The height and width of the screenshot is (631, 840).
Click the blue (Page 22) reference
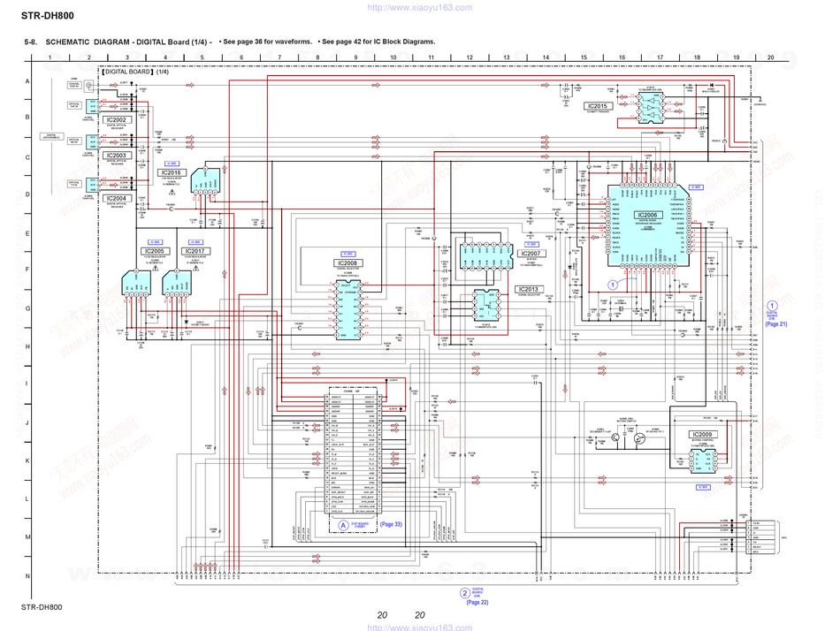coord(477,602)
